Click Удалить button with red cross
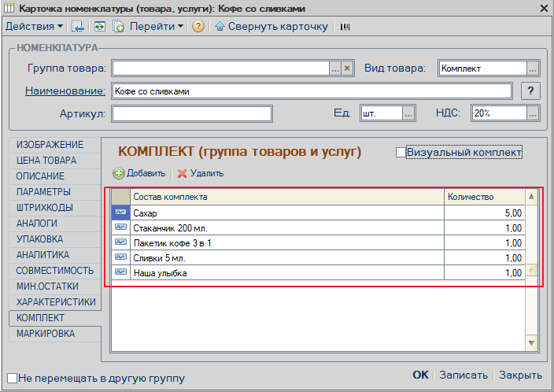Viewport: 554px width, 392px height. (201, 173)
